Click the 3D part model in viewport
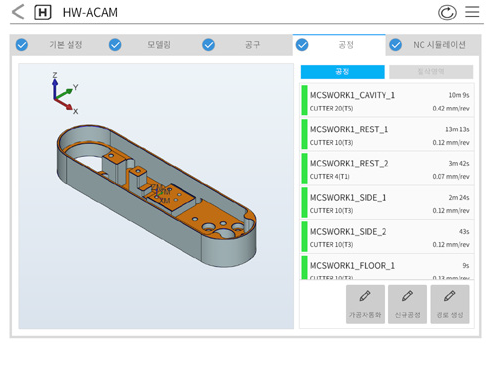The width and height of the screenshot is (495, 365). click(157, 196)
